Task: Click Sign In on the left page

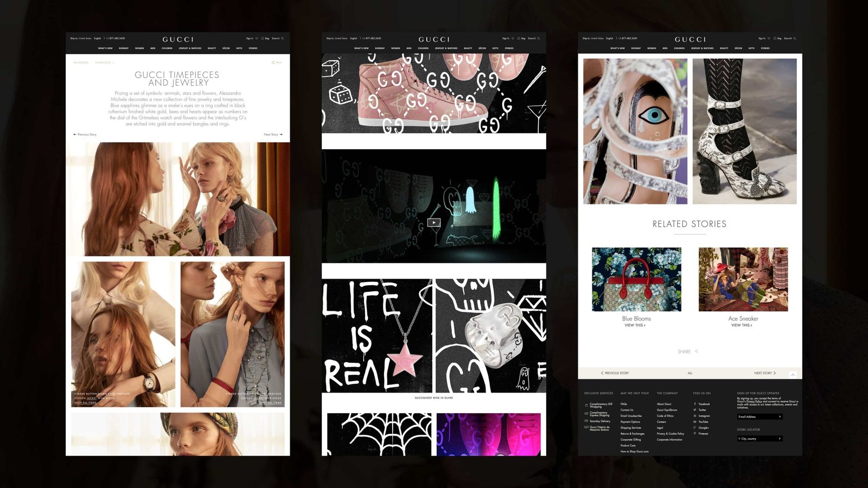Action: click(x=250, y=38)
